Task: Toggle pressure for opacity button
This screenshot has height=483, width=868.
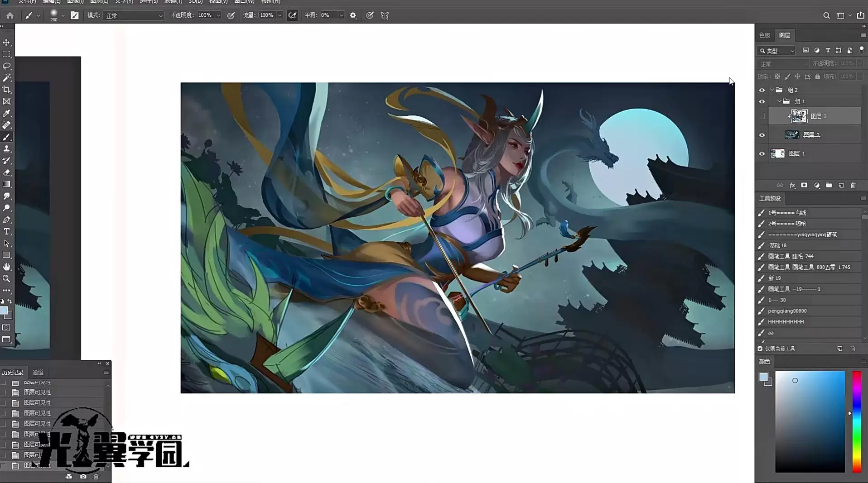Action: pos(231,15)
